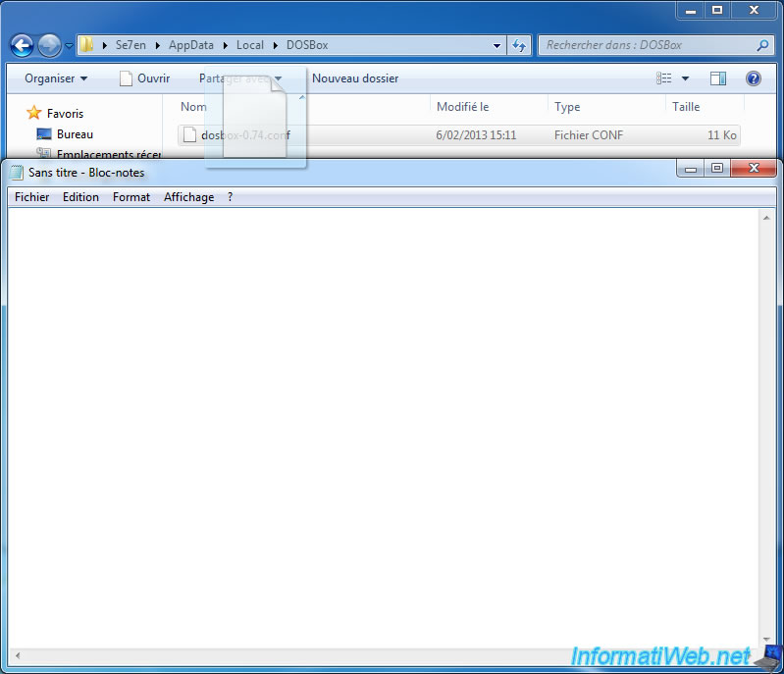This screenshot has width=784, height=674.
Task: Click the 11 Ko size cell
Action: pyautogui.click(x=721, y=135)
